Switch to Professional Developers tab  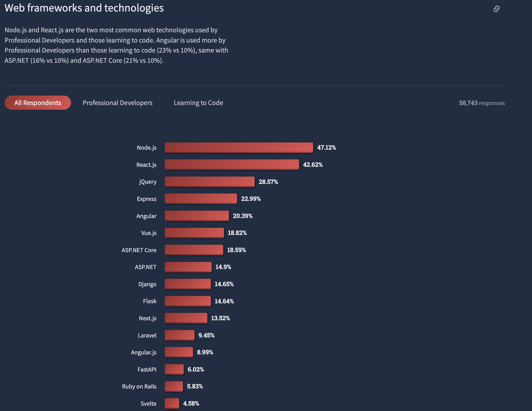117,103
